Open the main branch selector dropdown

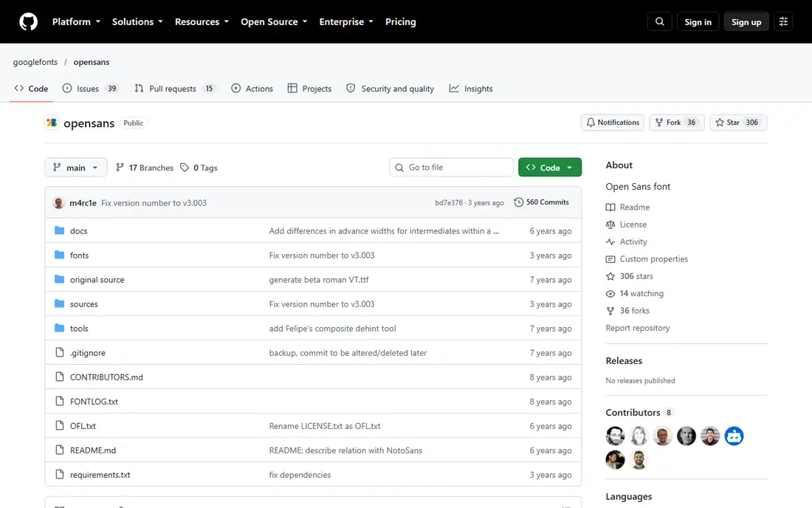pyautogui.click(x=76, y=168)
